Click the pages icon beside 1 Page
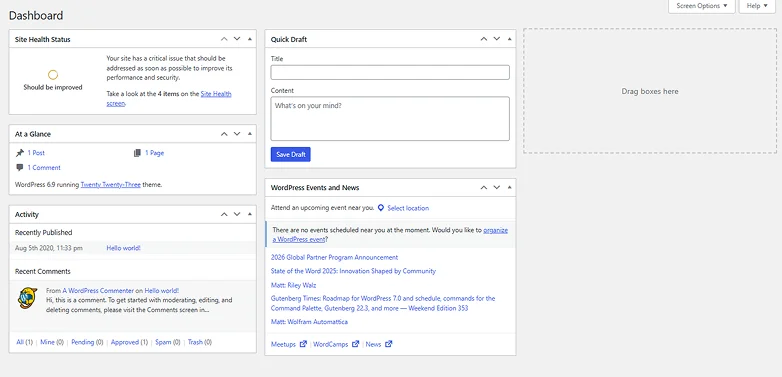Screen dimensions: 782x377 (138, 153)
